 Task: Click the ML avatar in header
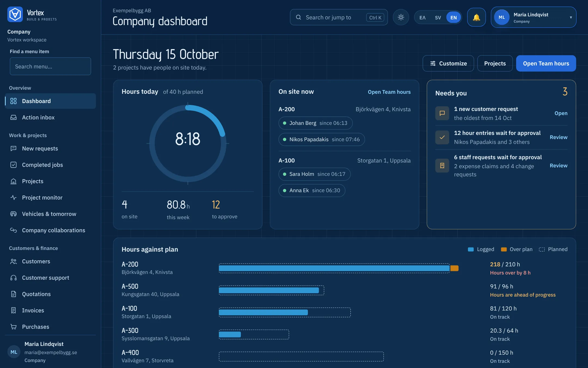[502, 17]
